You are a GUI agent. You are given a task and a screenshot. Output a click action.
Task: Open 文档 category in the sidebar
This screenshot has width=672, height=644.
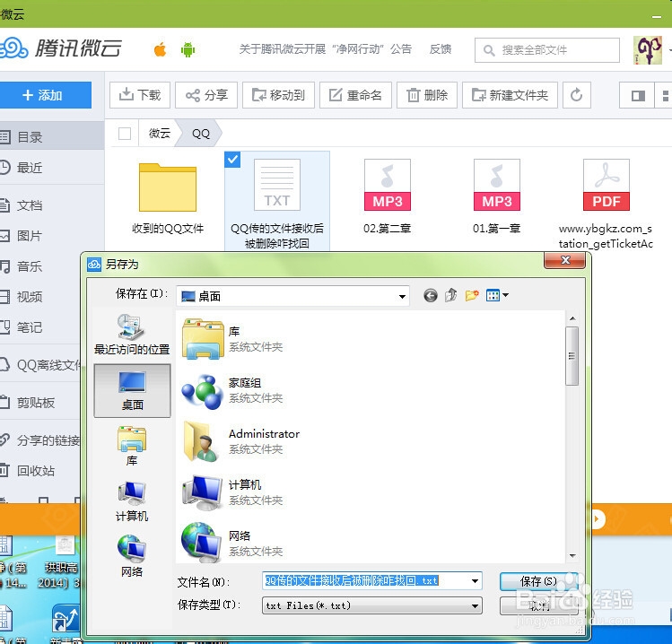52,205
